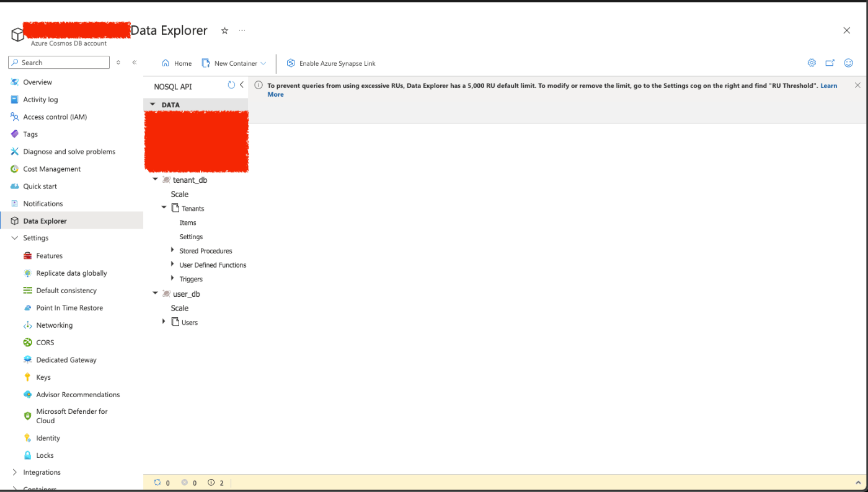Click the feedback smiley icon
868x492 pixels.
pyautogui.click(x=849, y=63)
